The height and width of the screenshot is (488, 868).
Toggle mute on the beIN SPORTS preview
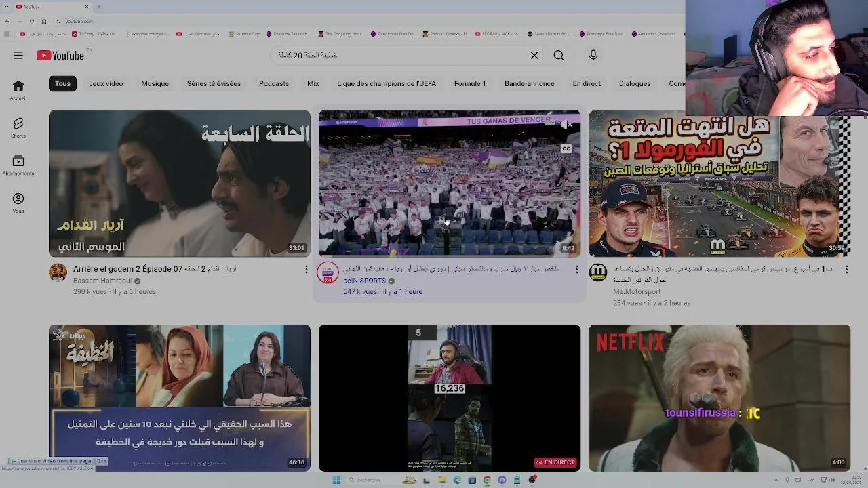point(567,125)
